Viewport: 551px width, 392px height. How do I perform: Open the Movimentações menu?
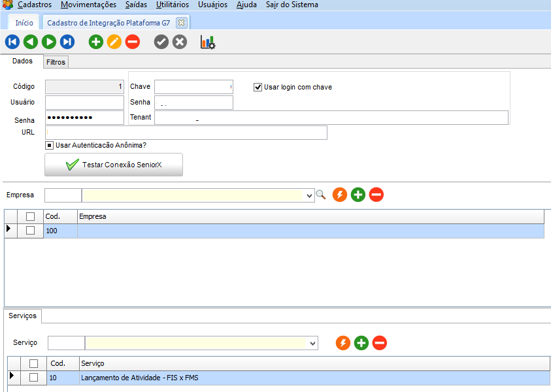(x=88, y=5)
